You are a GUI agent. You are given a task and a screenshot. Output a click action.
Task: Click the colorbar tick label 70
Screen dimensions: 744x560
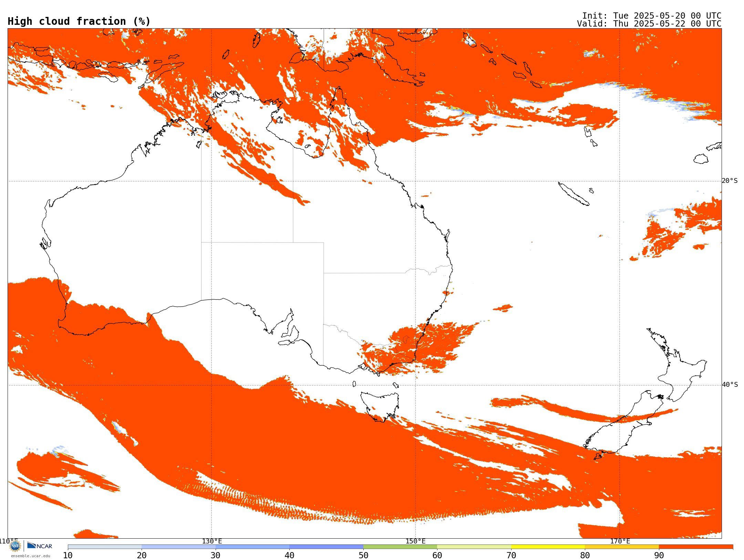511,555
